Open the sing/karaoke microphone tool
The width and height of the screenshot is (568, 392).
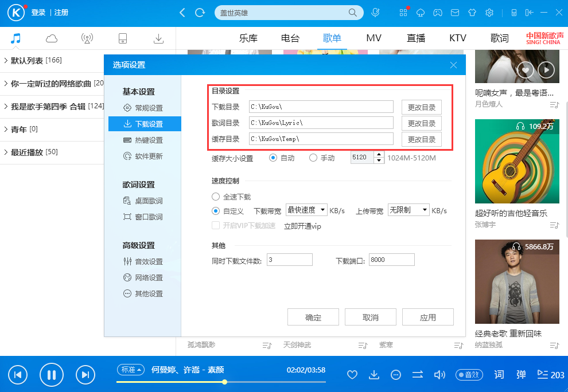point(375,13)
